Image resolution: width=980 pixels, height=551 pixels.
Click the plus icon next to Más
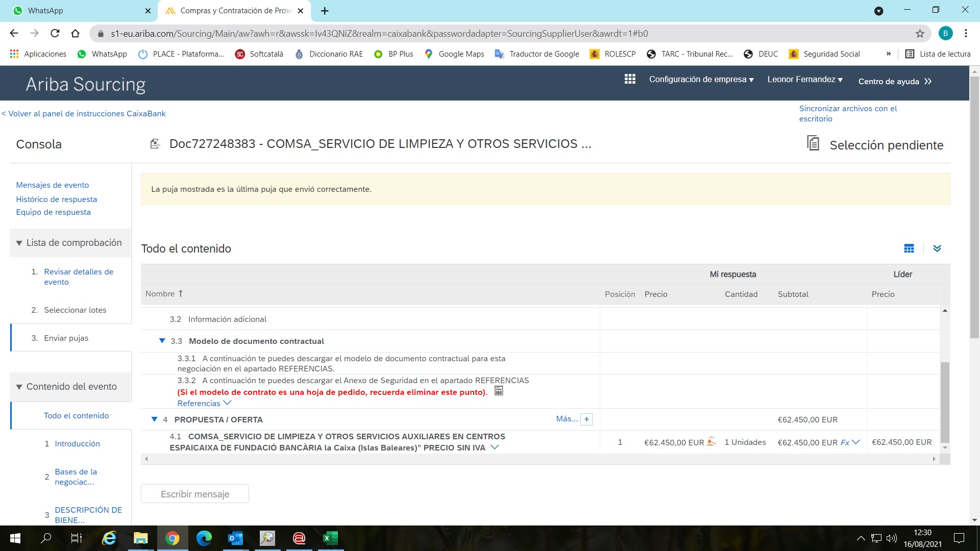click(x=586, y=419)
